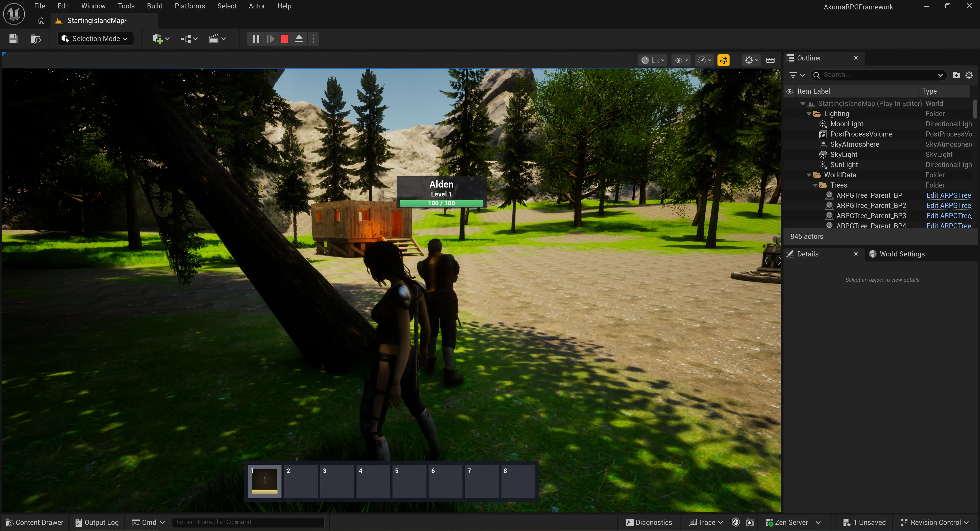Click the add content cube icon

(157, 39)
